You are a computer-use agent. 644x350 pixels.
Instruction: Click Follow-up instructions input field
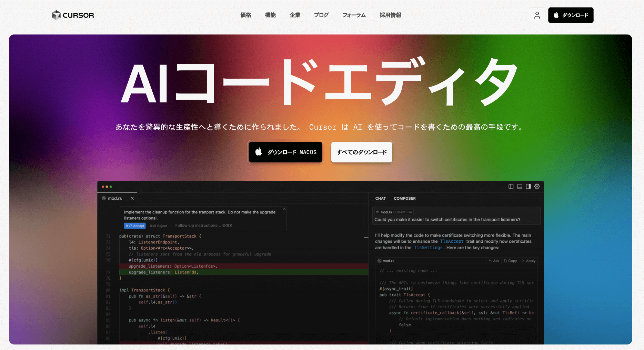(x=204, y=226)
